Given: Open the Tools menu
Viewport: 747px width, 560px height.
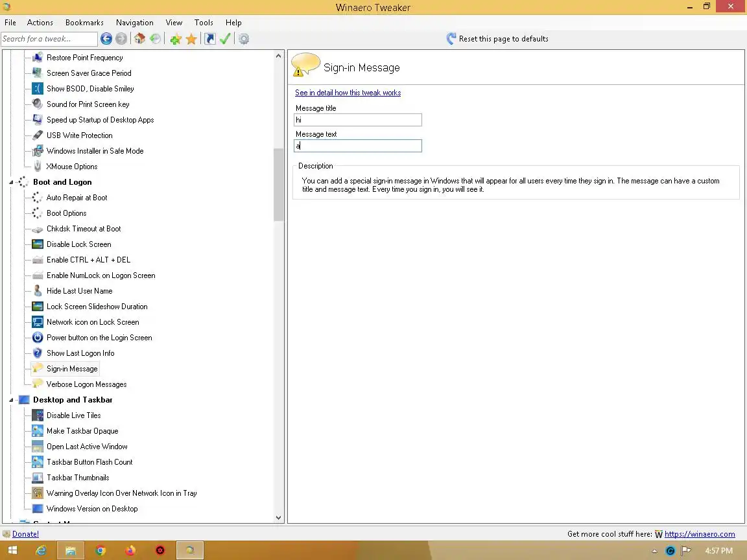Looking at the screenshot, I should coord(204,23).
